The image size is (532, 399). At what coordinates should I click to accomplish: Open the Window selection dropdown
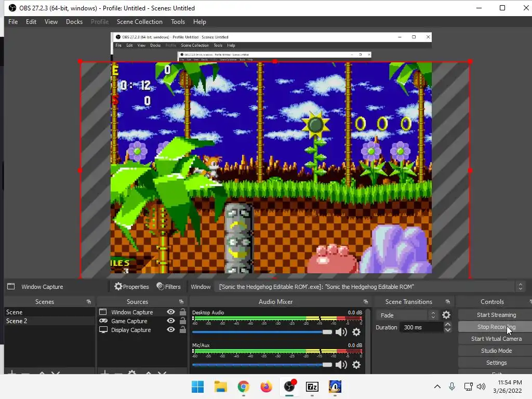[x=521, y=287]
